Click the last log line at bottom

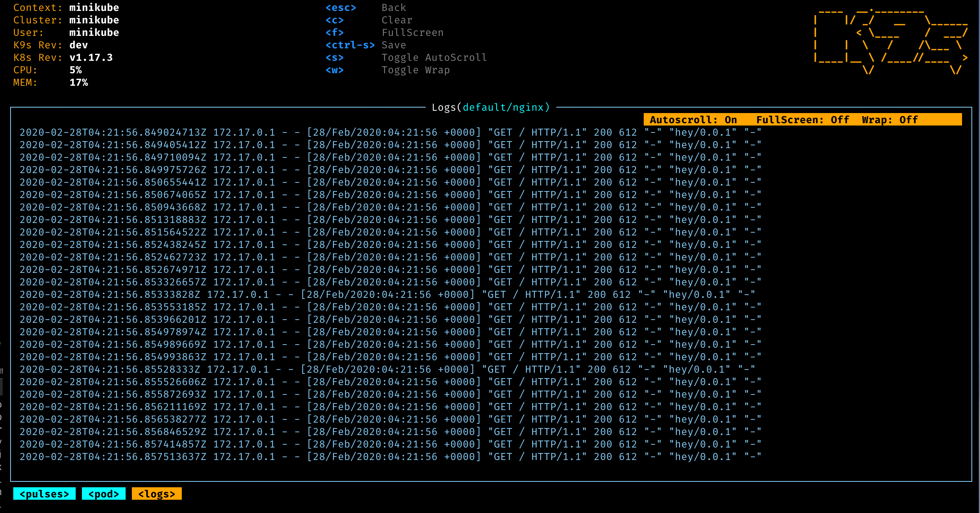[x=390, y=456]
